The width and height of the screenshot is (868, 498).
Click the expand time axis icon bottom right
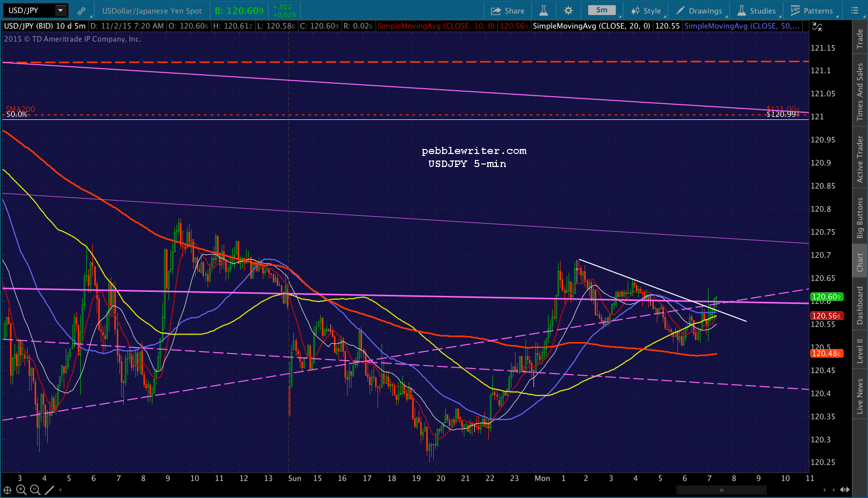tap(845, 490)
